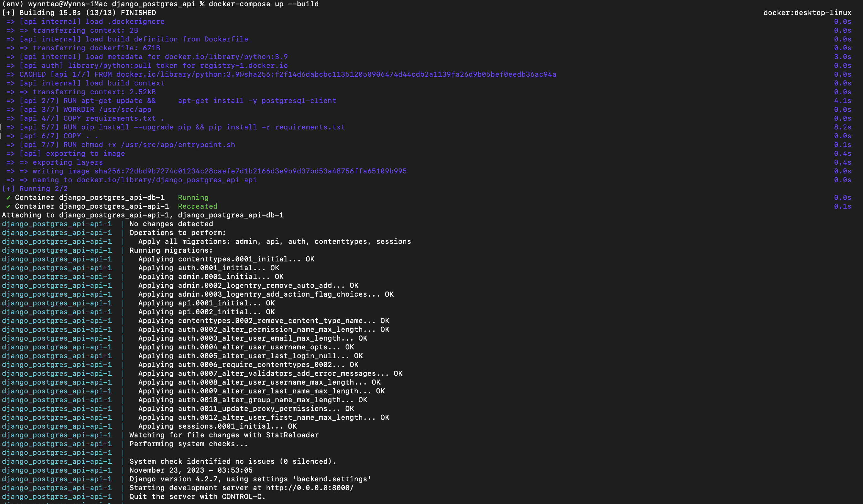Toggle the No changes detected log entry

coord(172,224)
